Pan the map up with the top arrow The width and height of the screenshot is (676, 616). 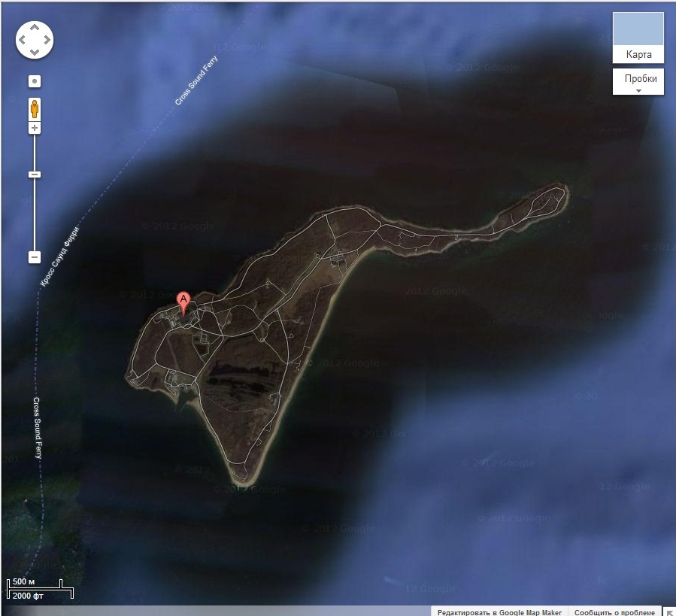[x=35, y=28]
